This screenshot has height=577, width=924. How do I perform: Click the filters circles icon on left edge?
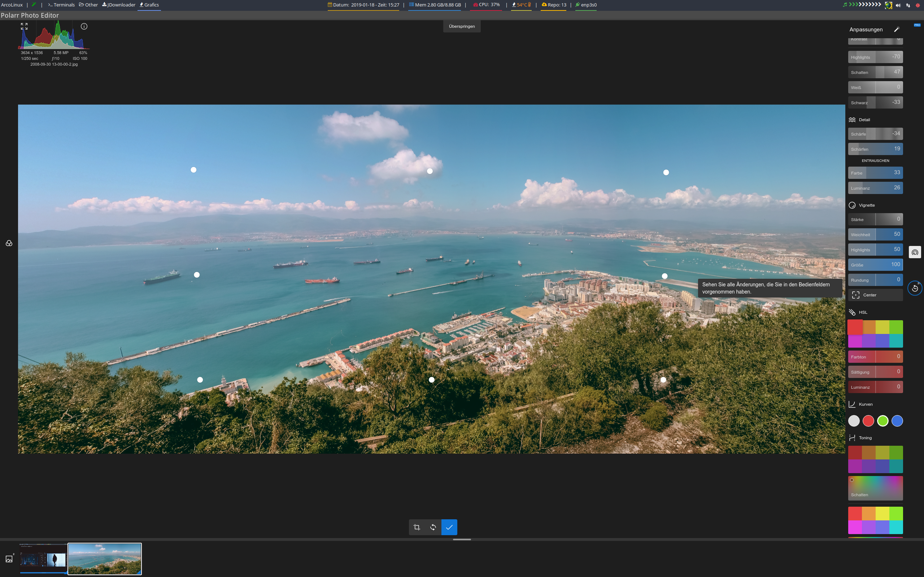(x=9, y=243)
